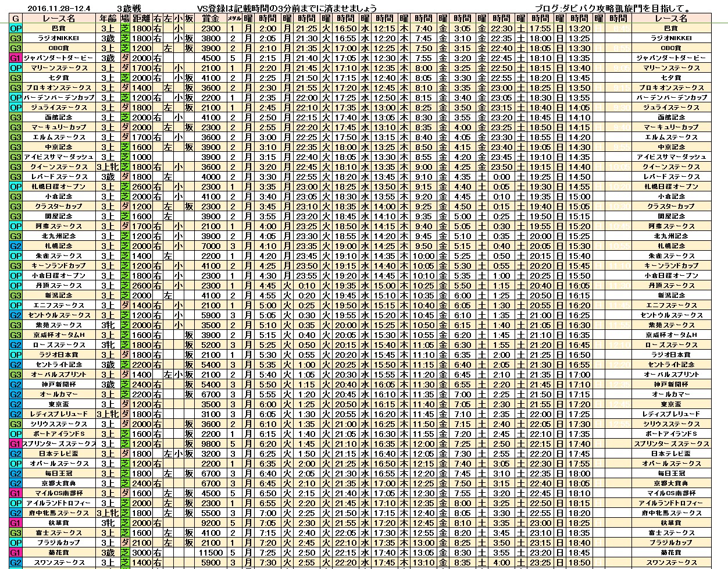Select エルムステークス in the right race-name column
Viewport: 728px width, 569px height.
671,137
